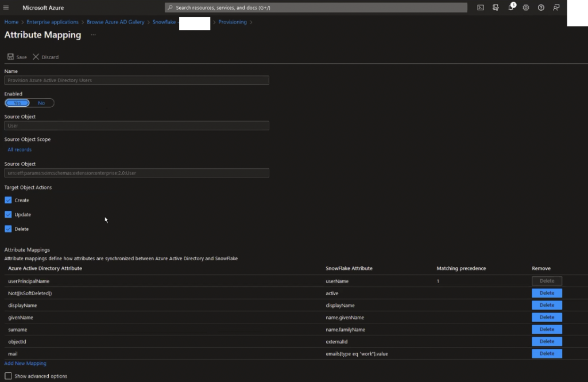Enable the No option under Enabled
The image size is (588, 382).
pos(41,102)
